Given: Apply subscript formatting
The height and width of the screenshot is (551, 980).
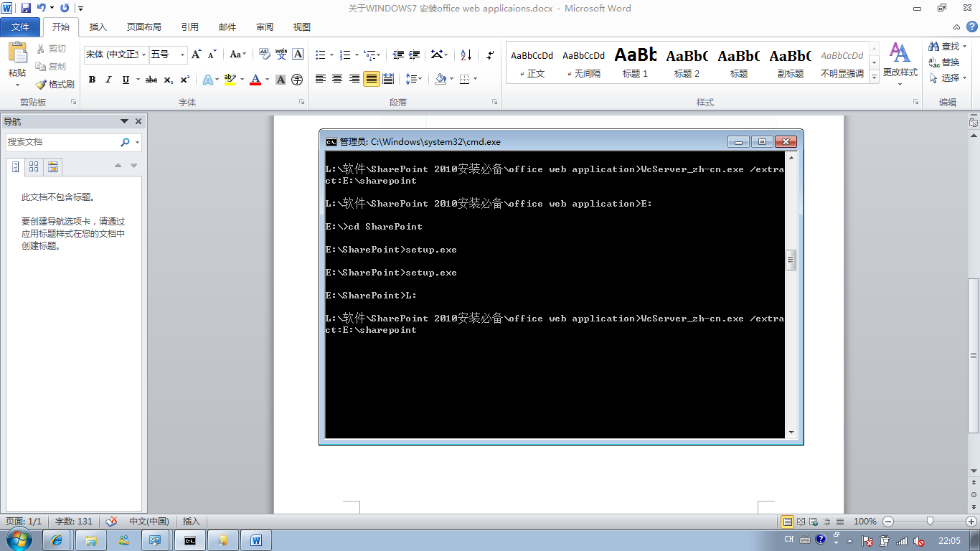Looking at the screenshot, I should (x=168, y=80).
